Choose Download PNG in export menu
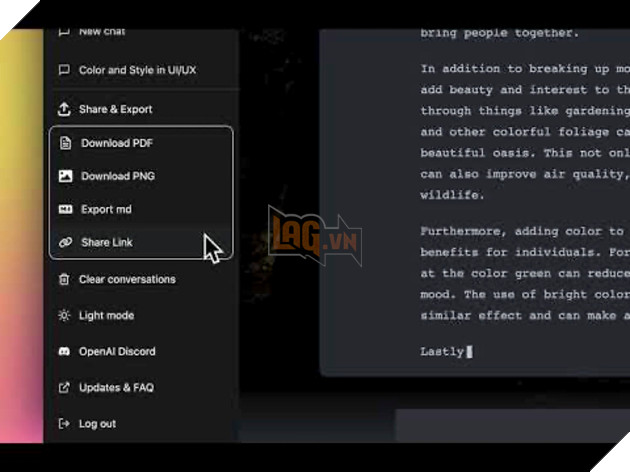630x472 pixels. click(x=118, y=176)
